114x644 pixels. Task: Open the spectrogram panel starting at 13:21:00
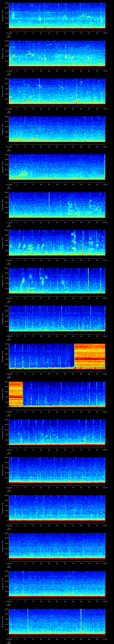click(57, 281)
